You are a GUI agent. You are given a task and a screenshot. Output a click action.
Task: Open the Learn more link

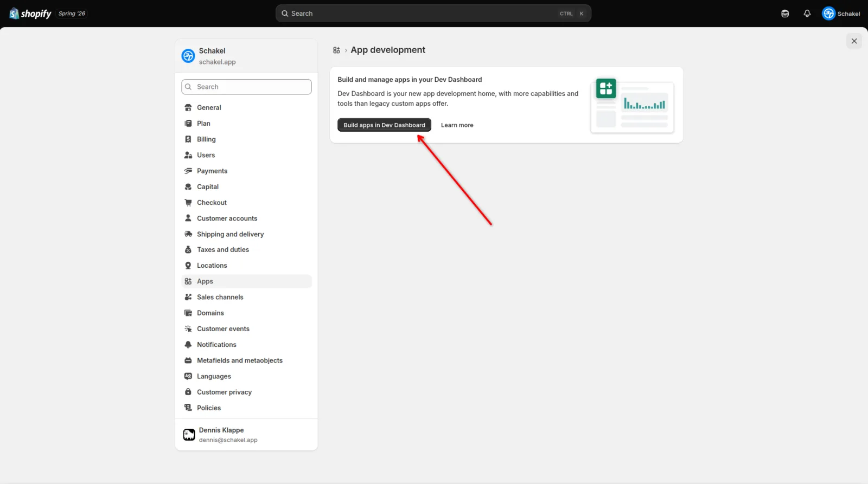457,125
